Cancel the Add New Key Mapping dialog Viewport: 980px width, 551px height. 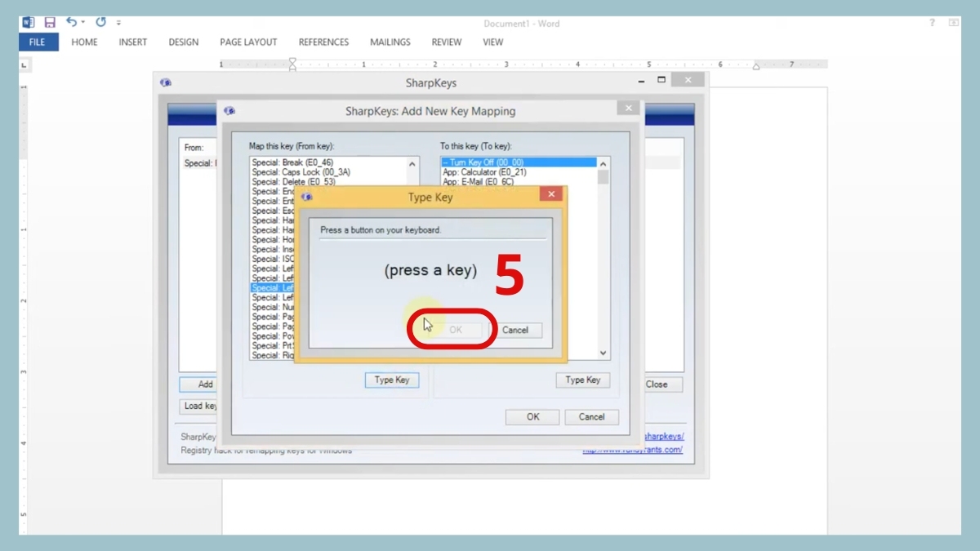(592, 416)
